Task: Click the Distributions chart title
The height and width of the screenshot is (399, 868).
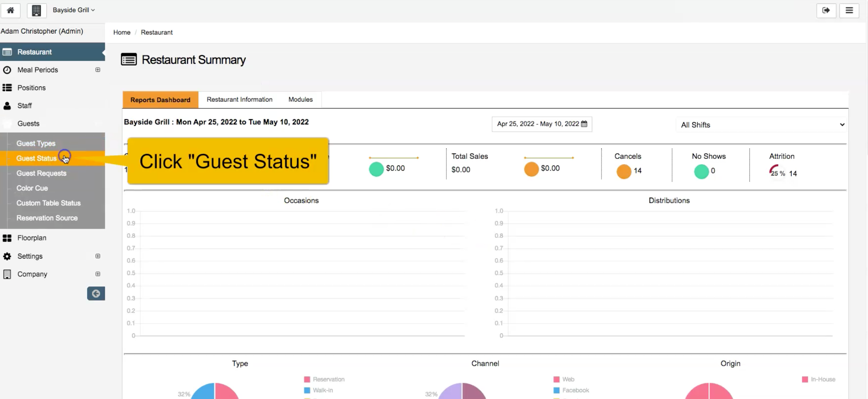Action: tap(669, 201)
